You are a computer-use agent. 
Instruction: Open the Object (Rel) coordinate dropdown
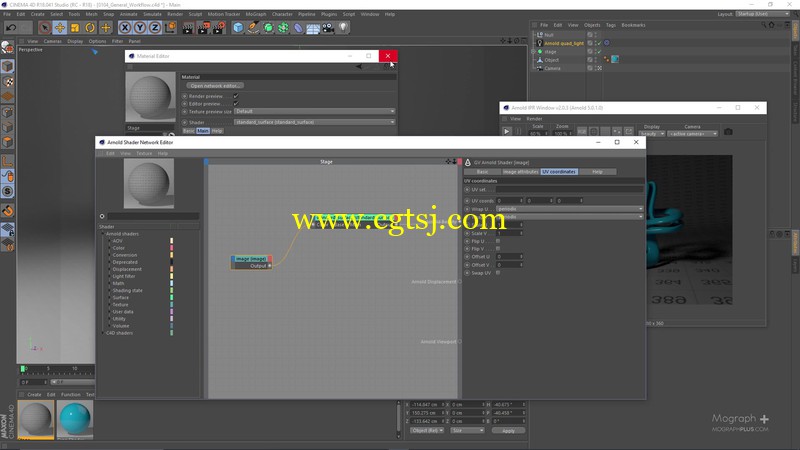(427, 431)
